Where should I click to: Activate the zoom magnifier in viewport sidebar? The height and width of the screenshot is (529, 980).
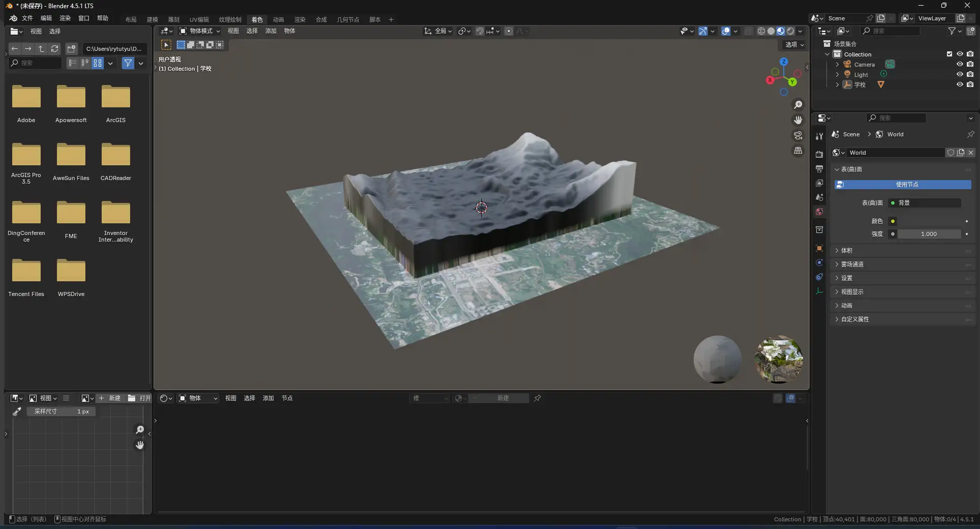tap(798, 105)
